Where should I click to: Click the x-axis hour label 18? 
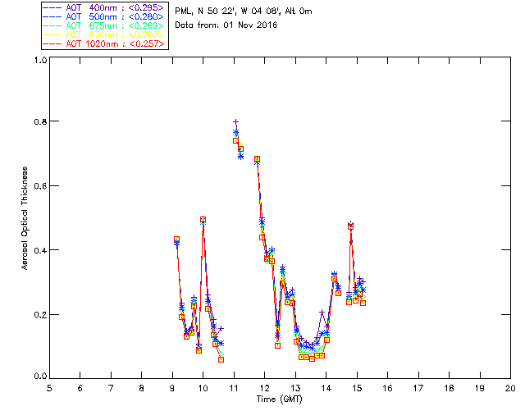449,388
